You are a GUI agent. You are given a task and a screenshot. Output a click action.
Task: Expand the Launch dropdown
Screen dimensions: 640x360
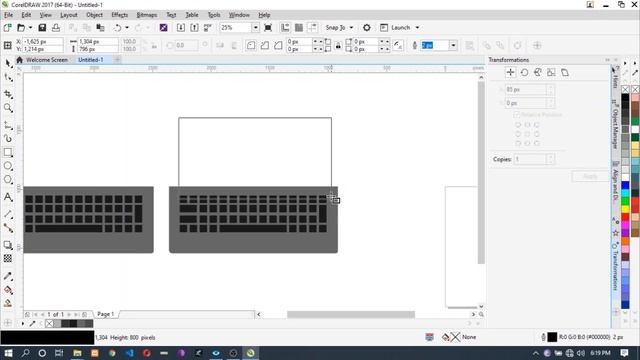point(417,27)
